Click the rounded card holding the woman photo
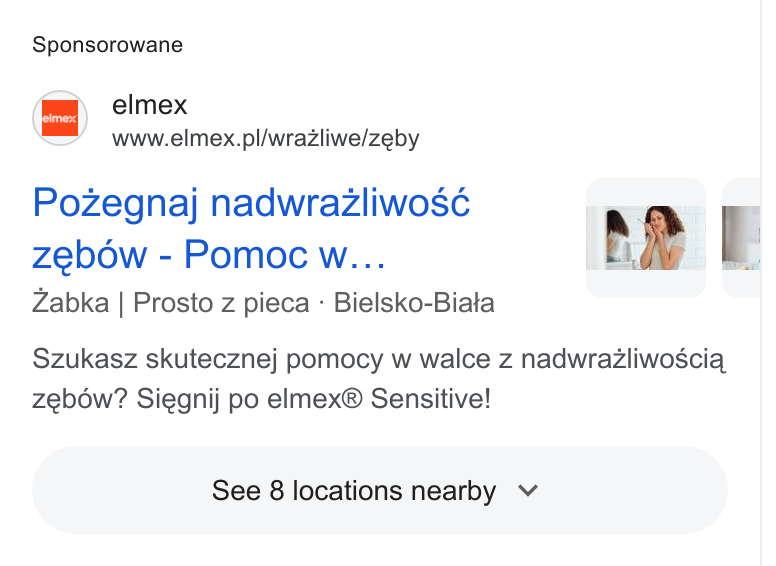The image size is (776, 566). pos(646,238)
